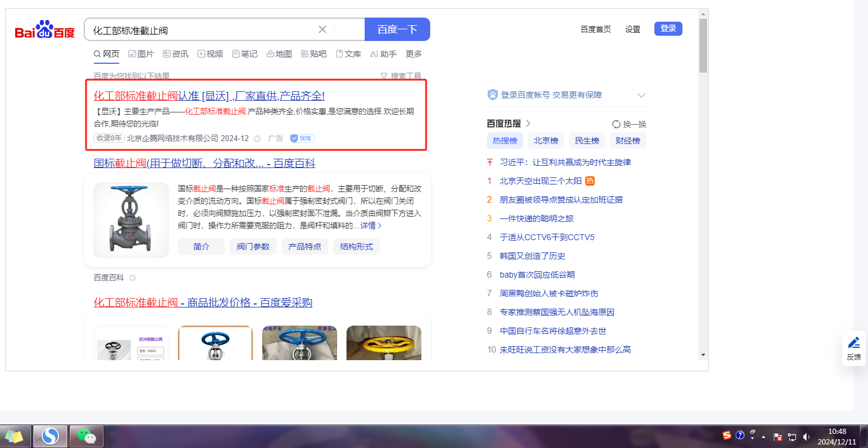Open the 反馈 feedback icon
This screenshot has width=868, height=448.
click(853, 348)
